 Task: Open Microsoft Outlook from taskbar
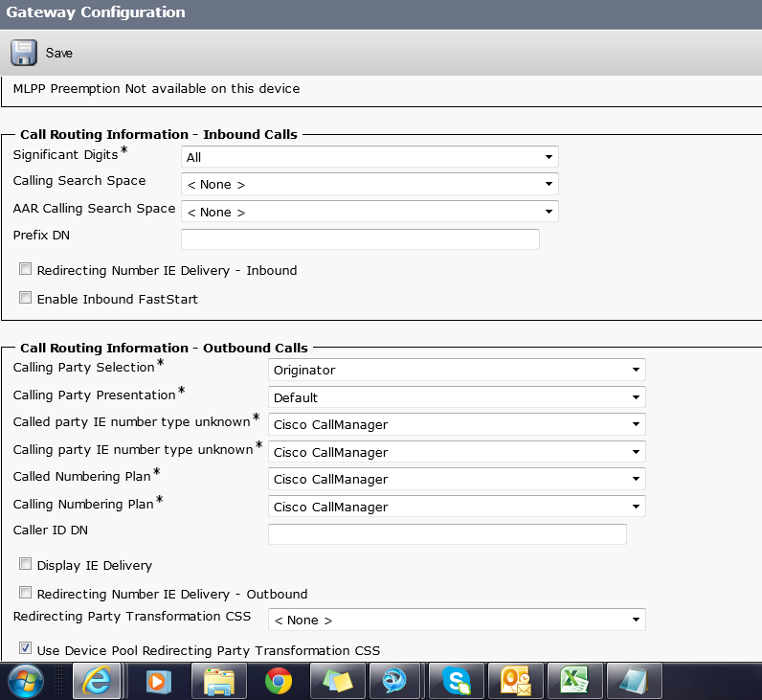516,681
